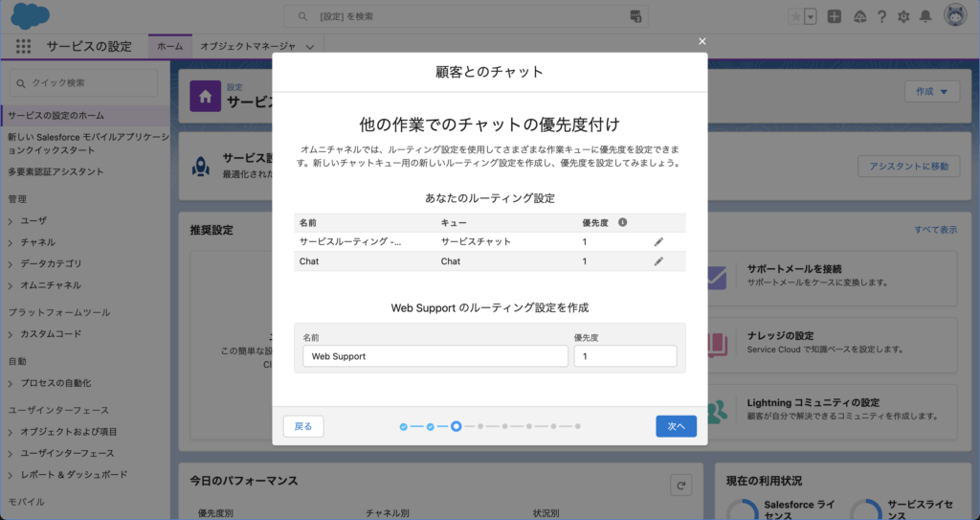Expand the カスタムコード tree item
The image size is (980, 520).
tap(11, 334)
